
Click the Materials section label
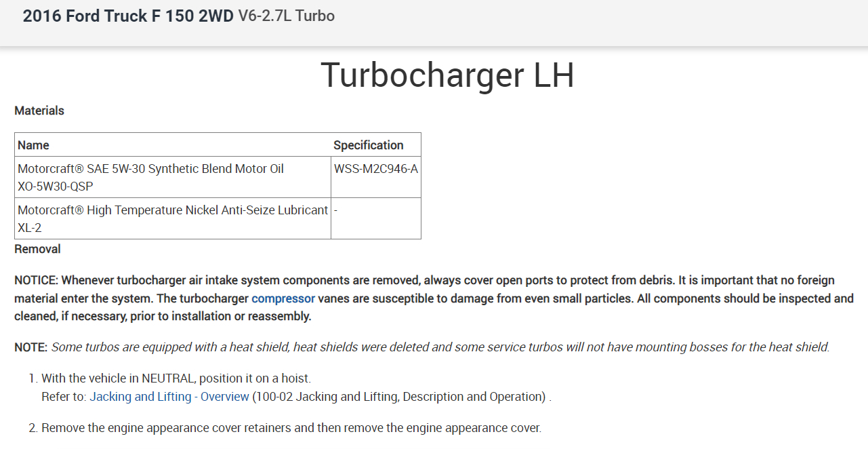(x=39, y=111)
